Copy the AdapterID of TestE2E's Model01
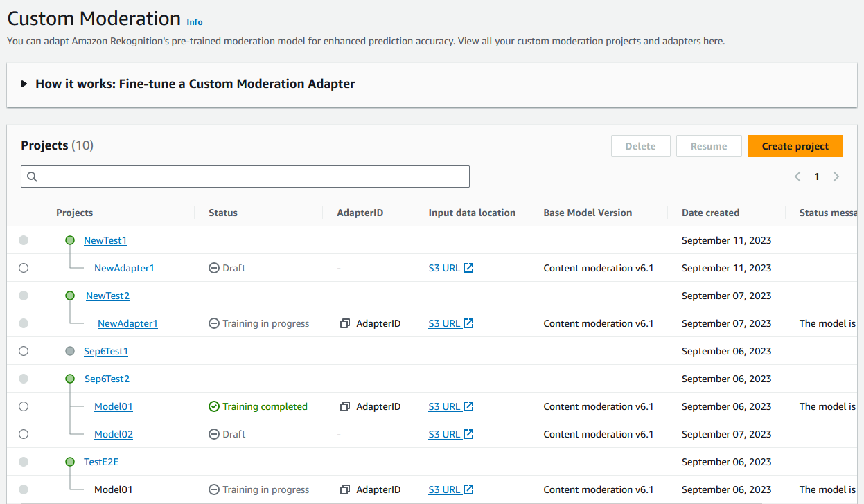This screenshot has width=864, height=504. (x=345, y=489)
